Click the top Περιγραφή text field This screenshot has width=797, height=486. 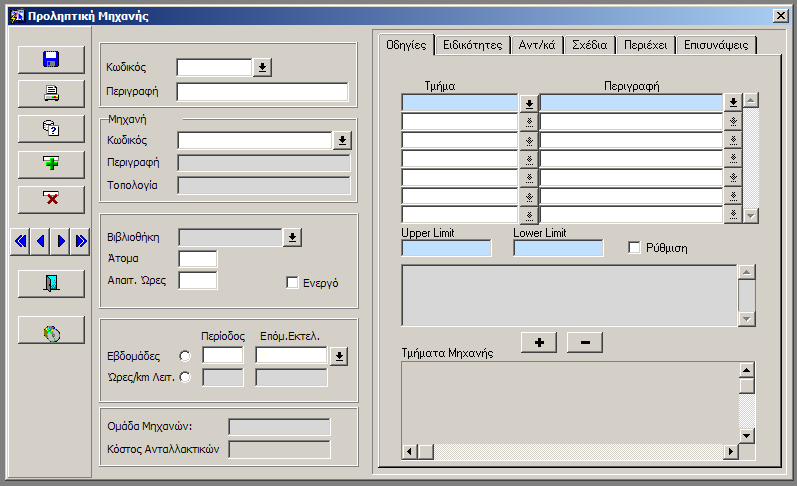pos(262,92)
